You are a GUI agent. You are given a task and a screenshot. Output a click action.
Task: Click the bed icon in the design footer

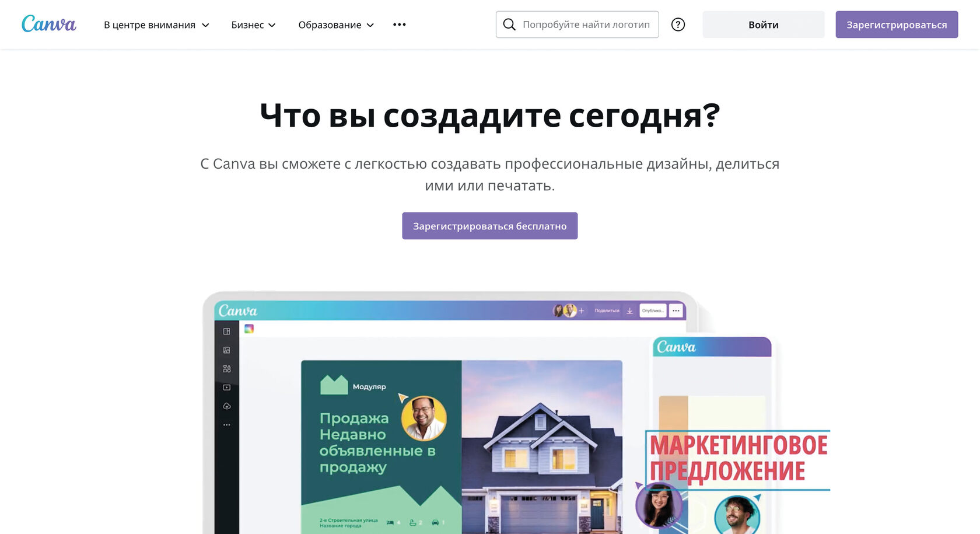(390, 523)
